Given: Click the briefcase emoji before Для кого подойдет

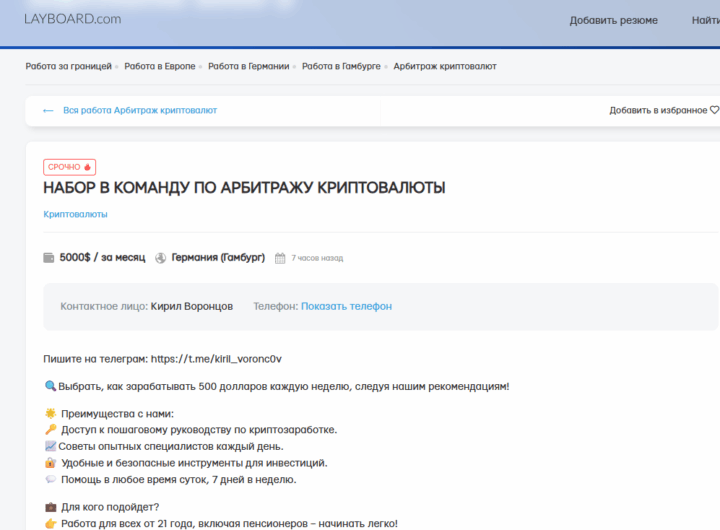Looking at the screenshot, I should (50, 507).
